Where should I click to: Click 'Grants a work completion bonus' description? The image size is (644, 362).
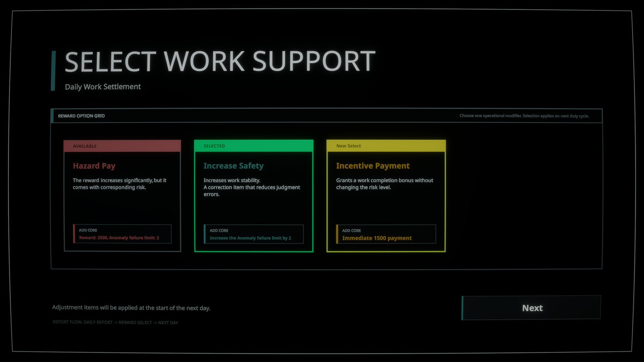[x=385, y=184]
